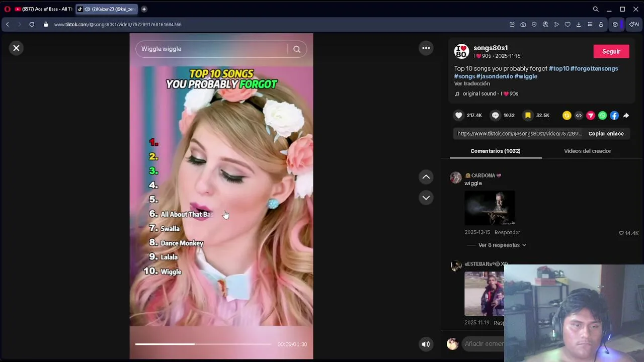
Task: Open comments via the speech bubble icon
Action: click(496, 116)
